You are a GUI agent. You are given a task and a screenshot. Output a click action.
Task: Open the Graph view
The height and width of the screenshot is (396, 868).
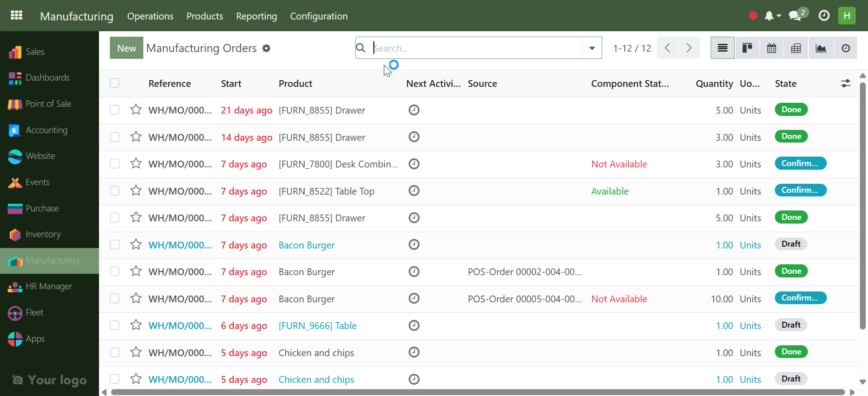pyautogui.click(x=821, y=48)
